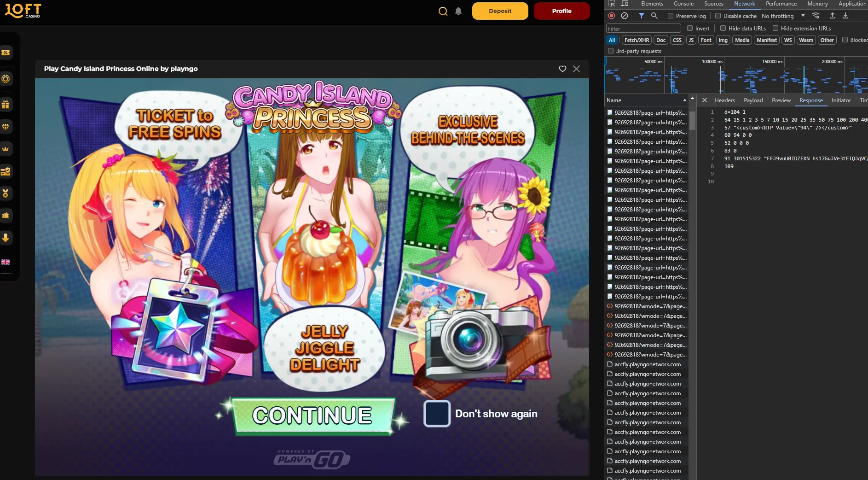
Task: Open the notifications bell icon
Action: (458, 11)
